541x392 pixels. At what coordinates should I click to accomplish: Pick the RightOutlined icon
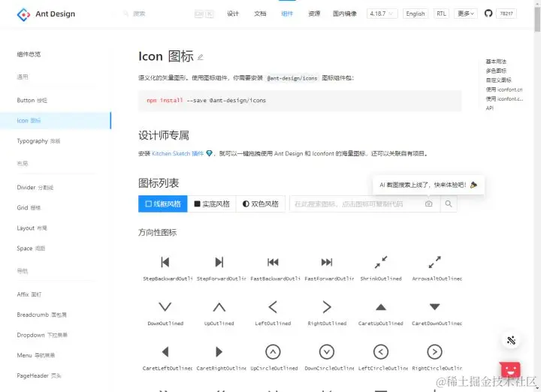click(x=327, y=307)
